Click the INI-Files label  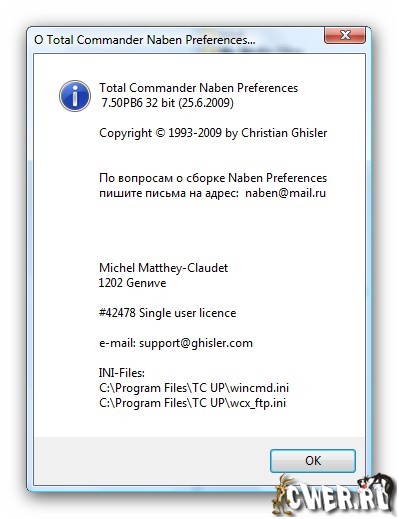tap(122, 373)
